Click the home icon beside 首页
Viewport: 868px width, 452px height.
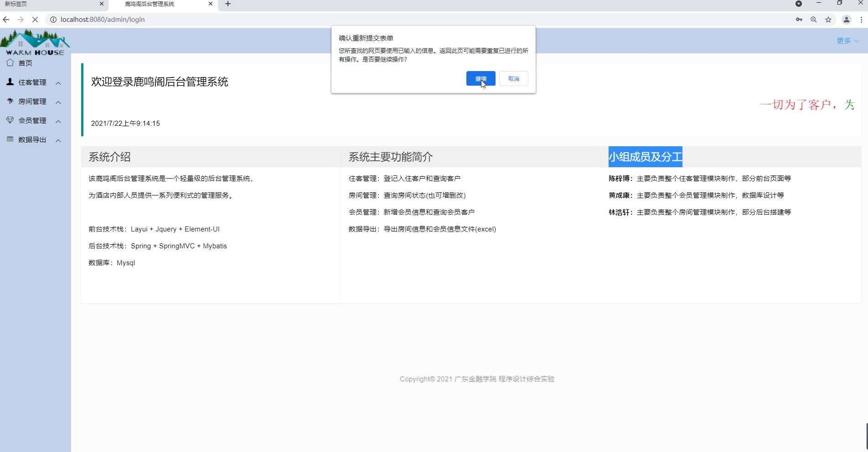point(10,63)
